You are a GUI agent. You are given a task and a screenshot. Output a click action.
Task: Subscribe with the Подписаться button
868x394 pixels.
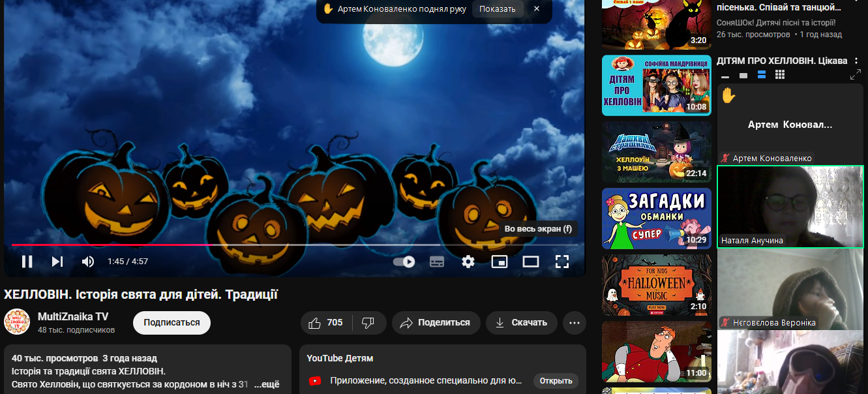(172, 323)
